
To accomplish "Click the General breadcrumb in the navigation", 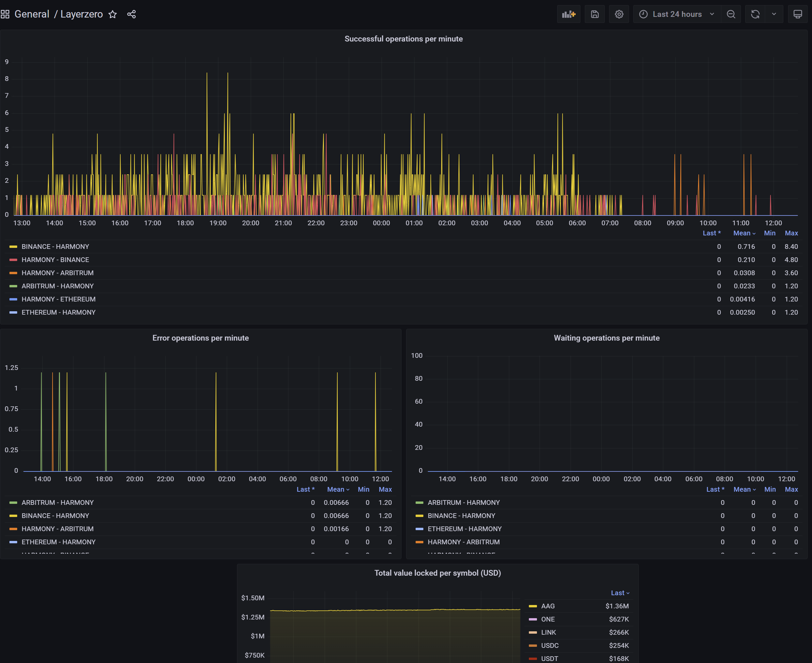I will [32, 14].
